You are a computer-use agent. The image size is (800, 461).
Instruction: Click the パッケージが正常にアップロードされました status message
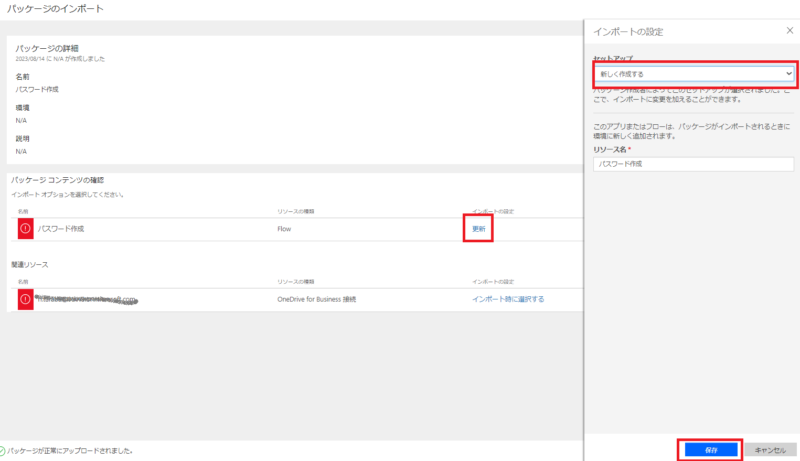point(73,451)
